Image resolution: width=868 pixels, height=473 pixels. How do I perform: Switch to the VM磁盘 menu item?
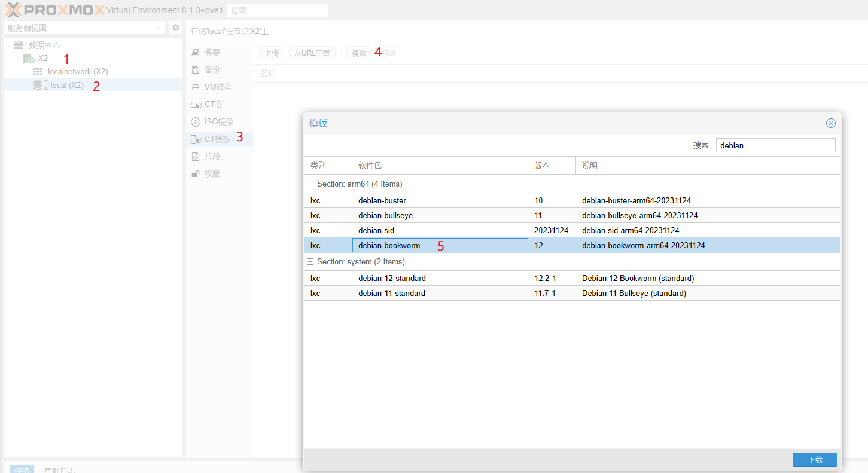tap(218, 87)
